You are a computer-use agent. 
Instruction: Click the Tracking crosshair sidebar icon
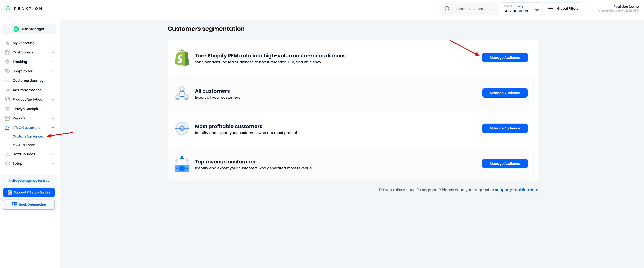[x=7, y=62]
